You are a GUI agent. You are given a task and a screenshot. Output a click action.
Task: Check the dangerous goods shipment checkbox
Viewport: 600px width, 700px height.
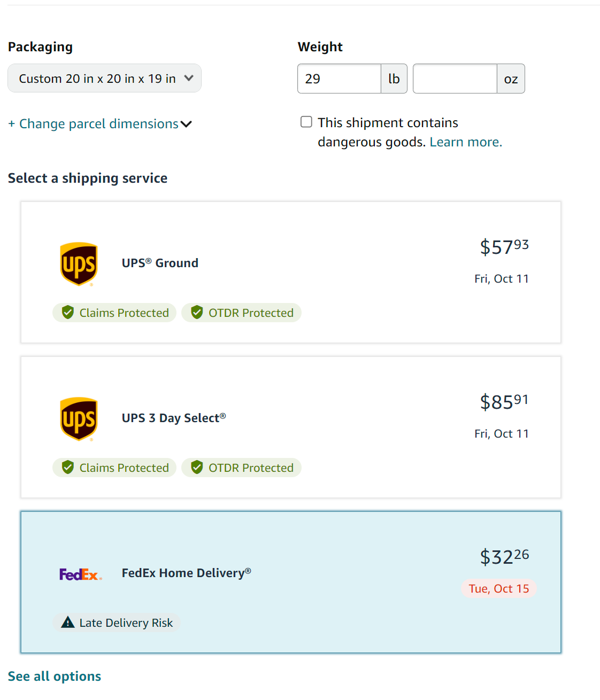[306, 122]
